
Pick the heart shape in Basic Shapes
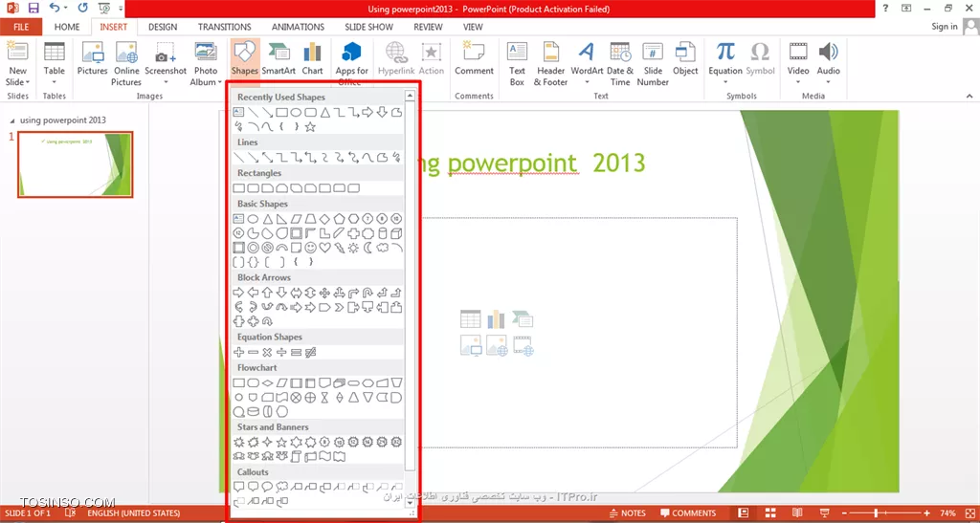point(324,248)
